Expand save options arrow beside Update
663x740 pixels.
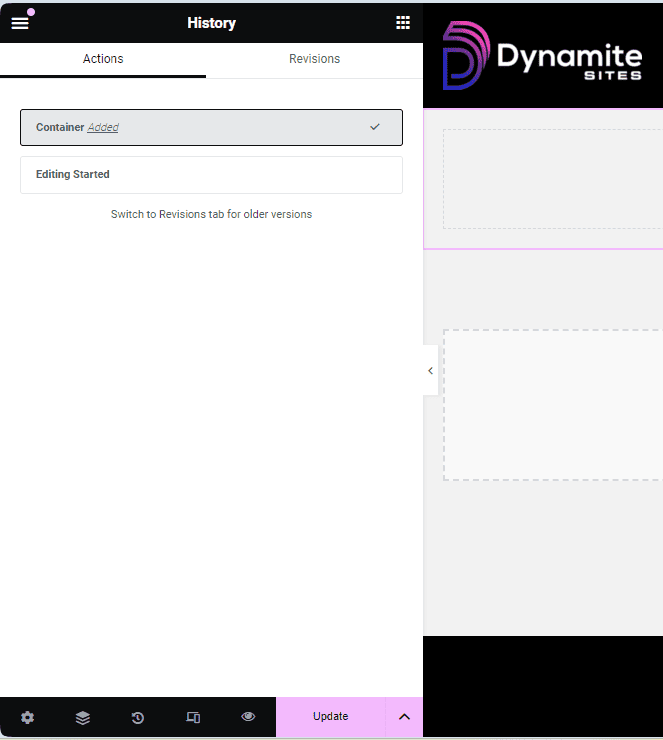click(404, 717)
